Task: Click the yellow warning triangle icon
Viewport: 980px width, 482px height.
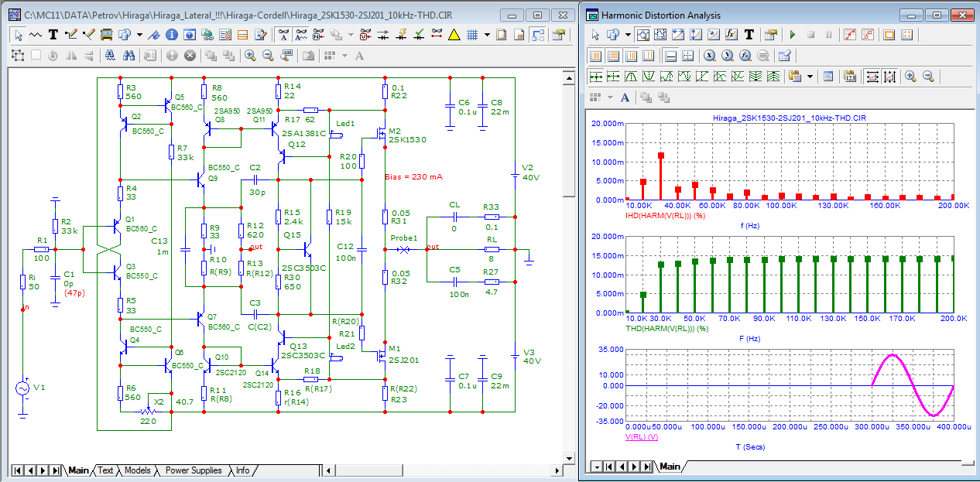Action: (x=454, y=35)
